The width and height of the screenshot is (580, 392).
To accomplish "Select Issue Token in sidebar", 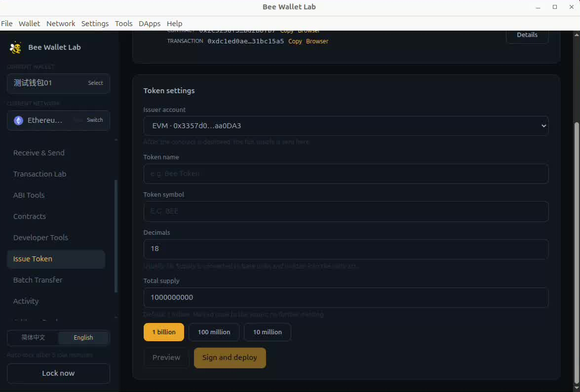I will 56,259.
